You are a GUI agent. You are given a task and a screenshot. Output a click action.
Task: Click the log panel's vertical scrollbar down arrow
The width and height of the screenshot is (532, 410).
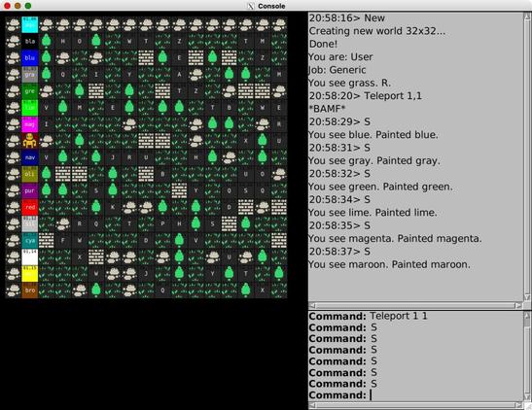(527, 297)
